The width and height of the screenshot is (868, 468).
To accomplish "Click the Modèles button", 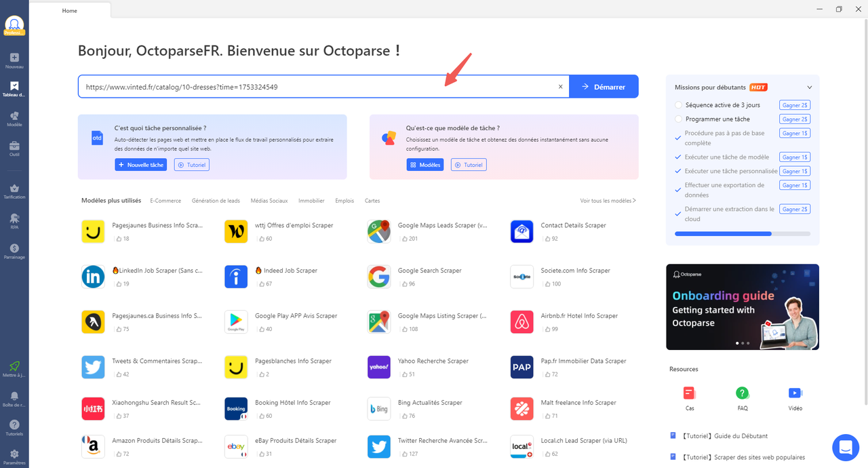I will [x=425, y=165].
